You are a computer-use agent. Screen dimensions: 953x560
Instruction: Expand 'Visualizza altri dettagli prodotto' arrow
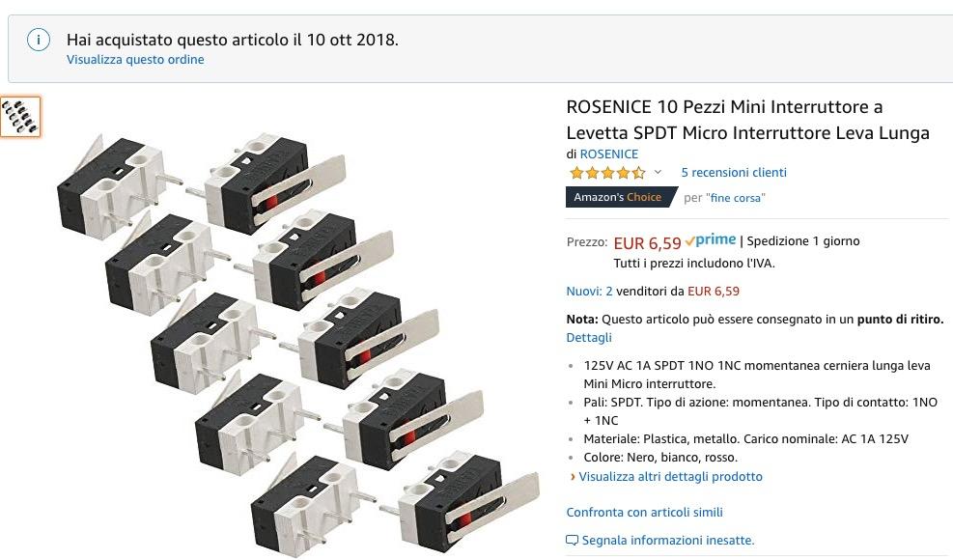573,477
